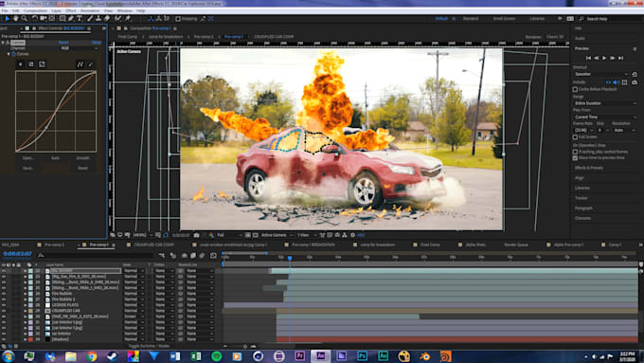This screenshot has height=363, width=644.
Task: Open the Composition menu
Action: click(35, 10)
